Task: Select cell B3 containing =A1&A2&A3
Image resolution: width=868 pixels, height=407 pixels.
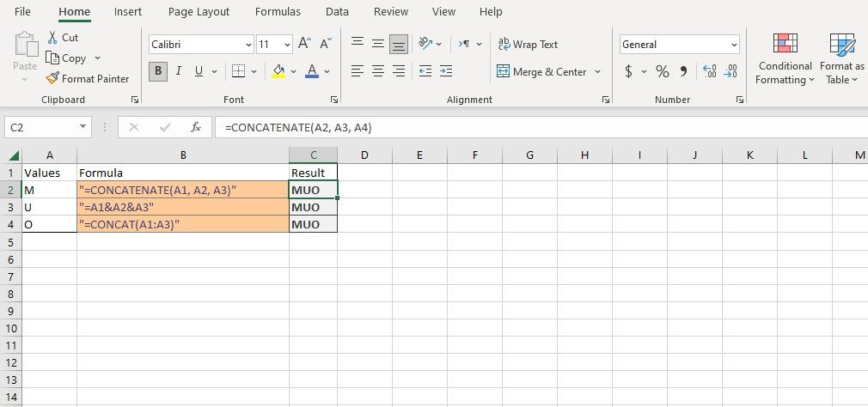Action: pos(183,208)
